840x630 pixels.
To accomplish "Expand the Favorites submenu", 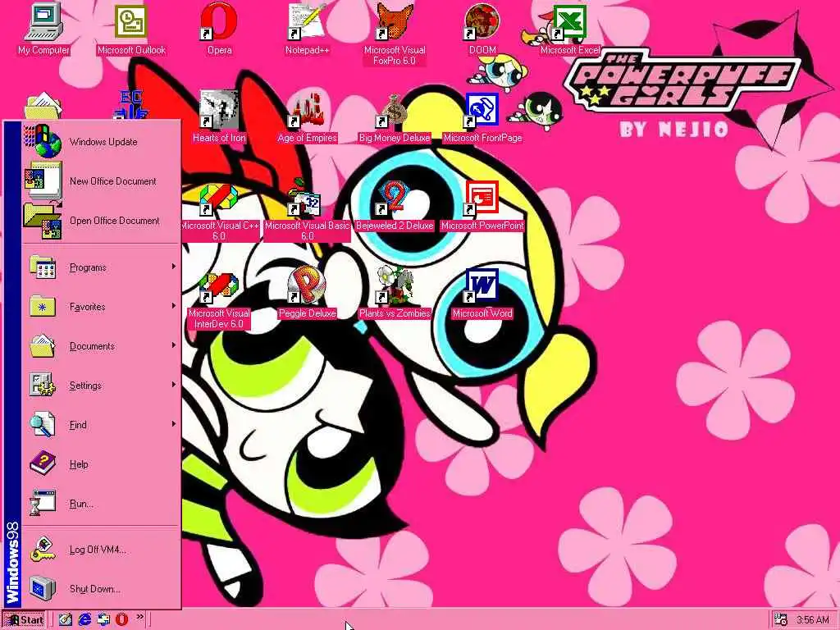I will (101, 307).
